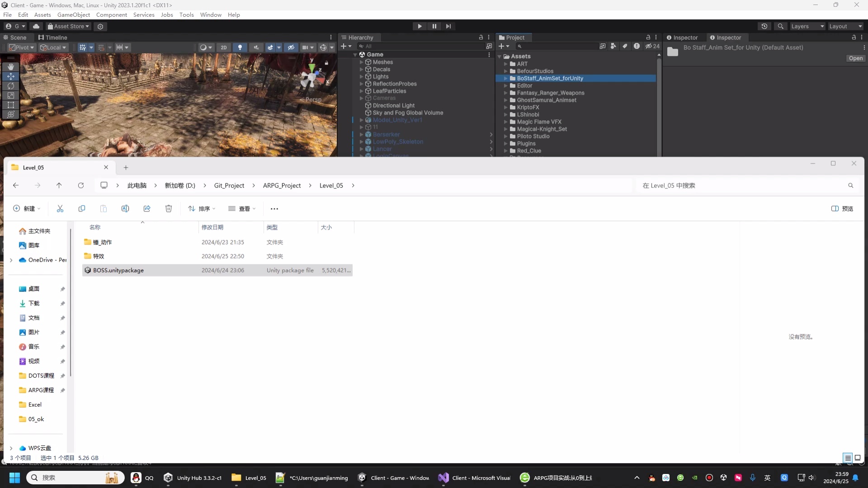
Task: Pause the game playback
Action: pos(434,26)
